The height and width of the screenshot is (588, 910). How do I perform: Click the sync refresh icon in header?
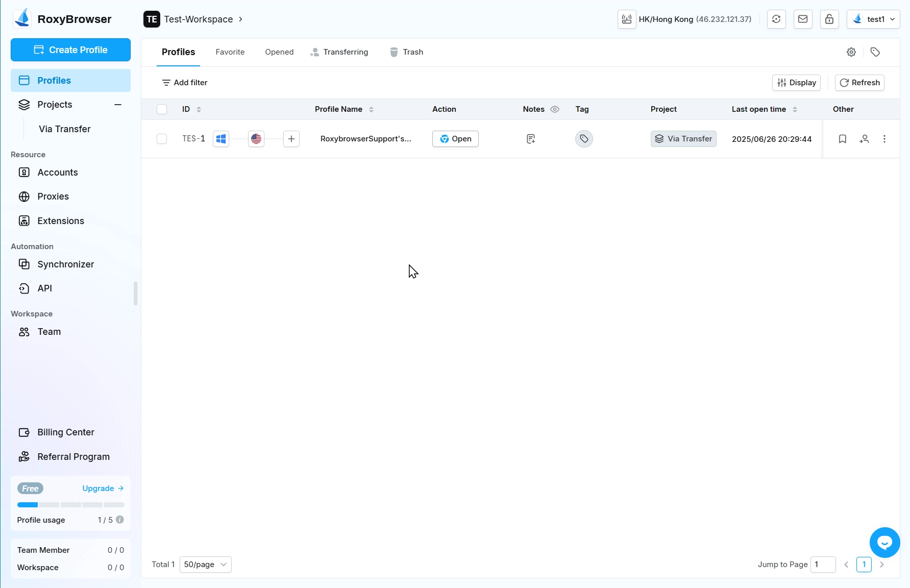pyautogui.click(x=776, y=19)
